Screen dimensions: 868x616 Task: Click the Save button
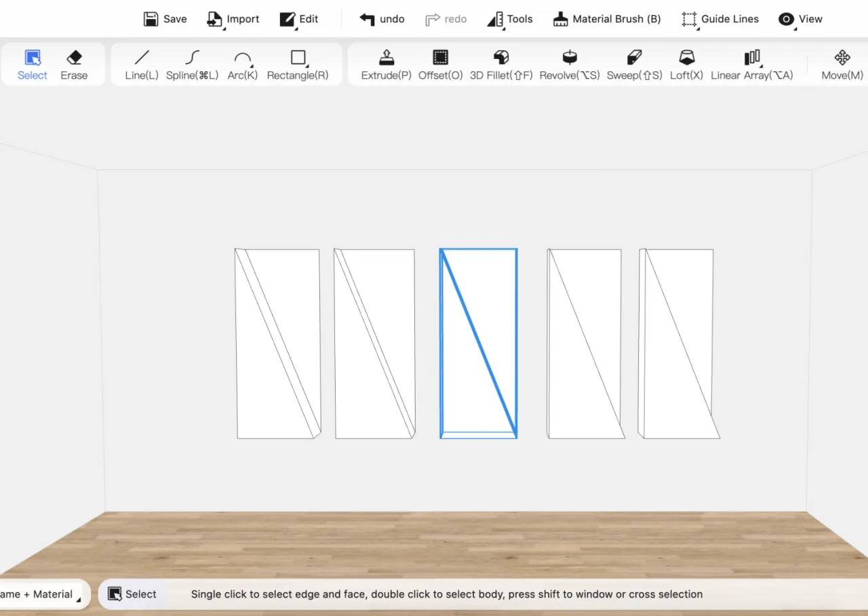(165, 19)
